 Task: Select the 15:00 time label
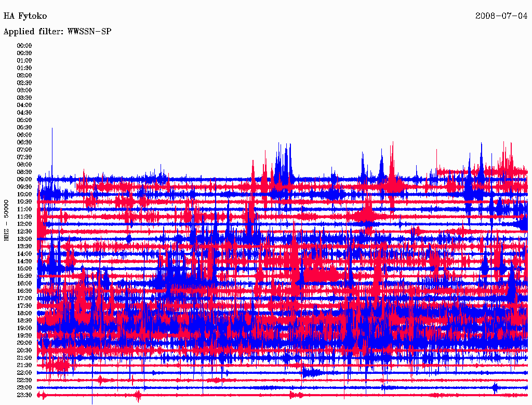click(x=24, y=268)
